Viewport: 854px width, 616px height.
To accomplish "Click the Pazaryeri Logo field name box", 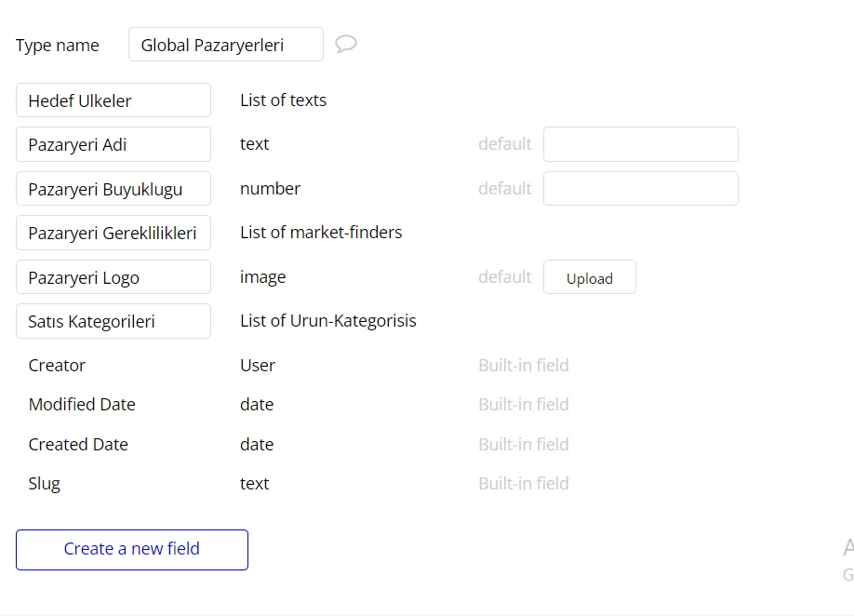I will (113, 277).
